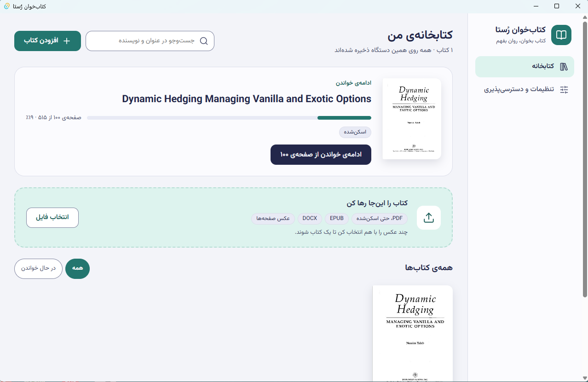The height and width of the screenshot is (382, 588).
Task: Click the reading progress bar
Action: pyautogui.click(x=229, y=118)
